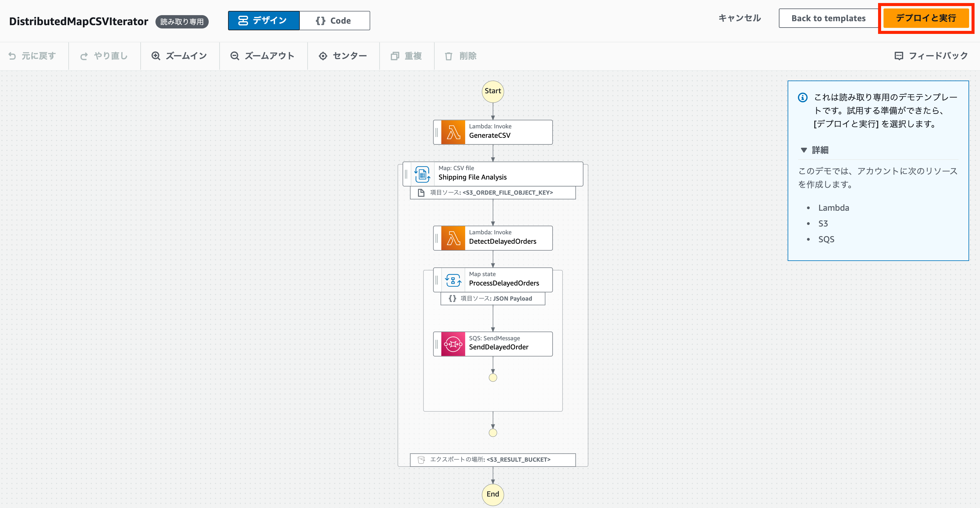Click the キャンセル cancel link

click(x=739, y=18)
